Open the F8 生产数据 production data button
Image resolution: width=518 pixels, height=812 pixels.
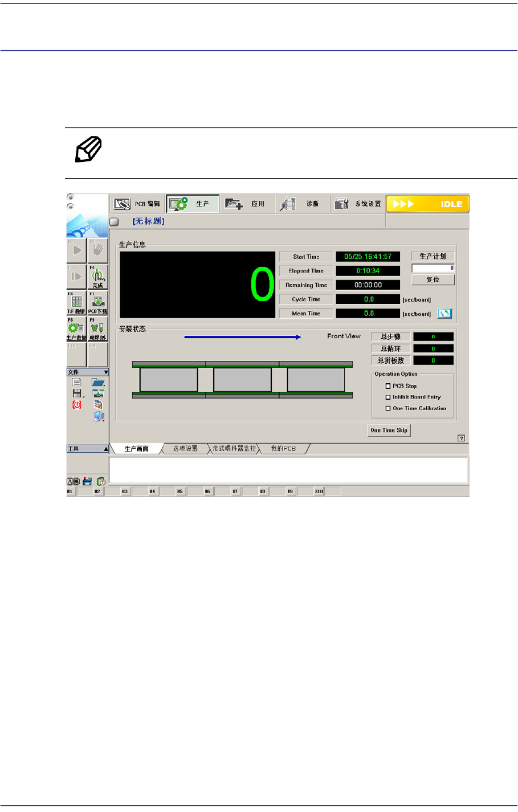76,329
